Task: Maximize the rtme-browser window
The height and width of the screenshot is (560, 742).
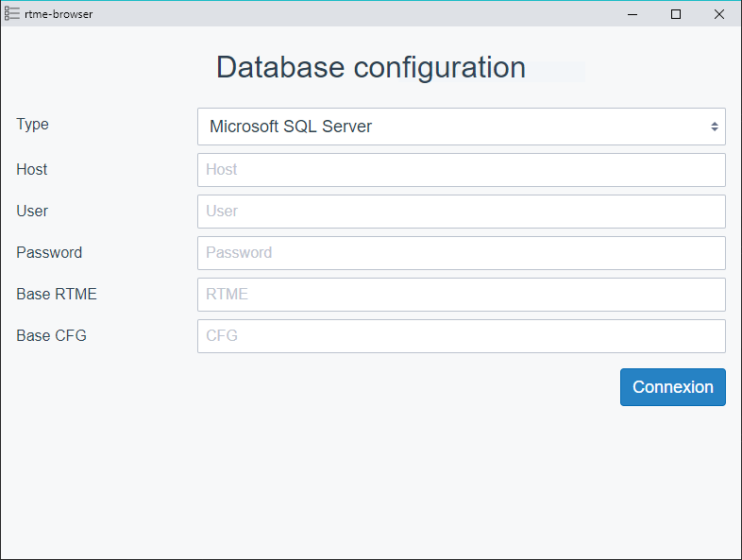Action: 676,14
